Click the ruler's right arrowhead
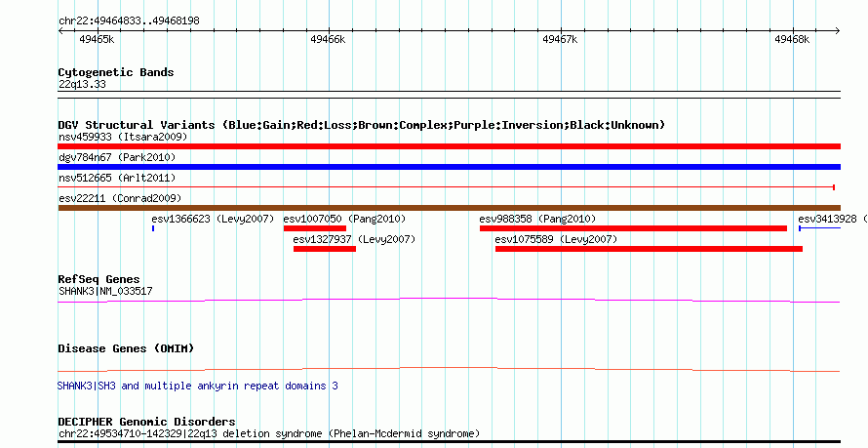Screen dimensions: 868x448 (x=837, y=30)
